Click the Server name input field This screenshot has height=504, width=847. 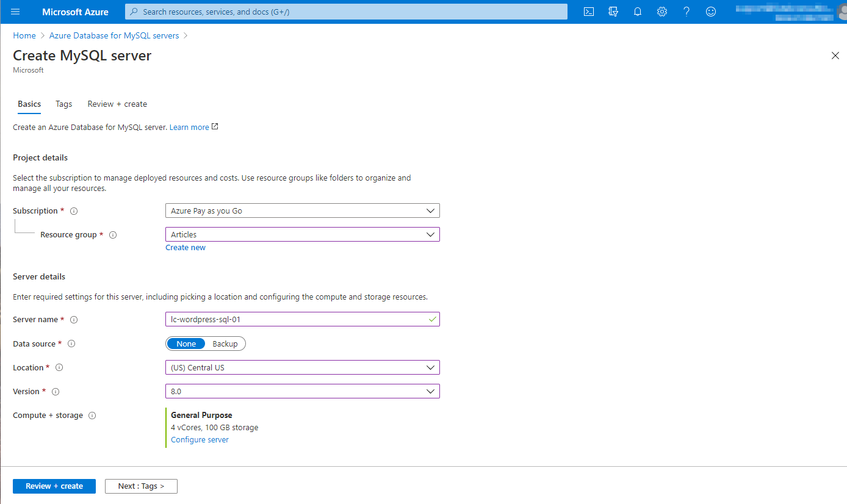coord(303,319)
